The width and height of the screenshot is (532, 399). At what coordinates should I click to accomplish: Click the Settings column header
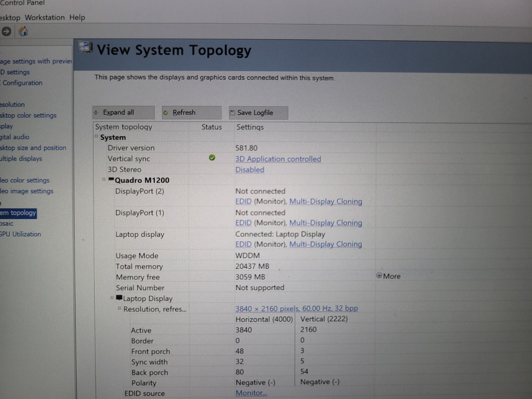[x=250, y=127]
